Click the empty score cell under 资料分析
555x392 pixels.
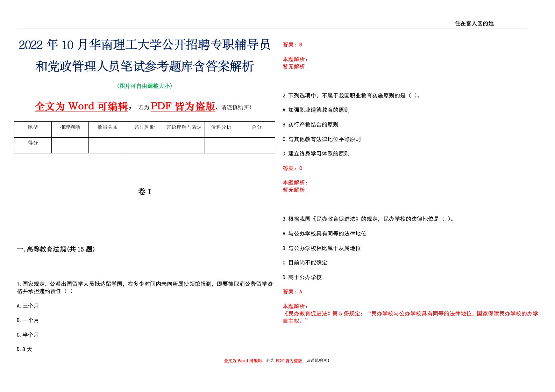(221, 145)
